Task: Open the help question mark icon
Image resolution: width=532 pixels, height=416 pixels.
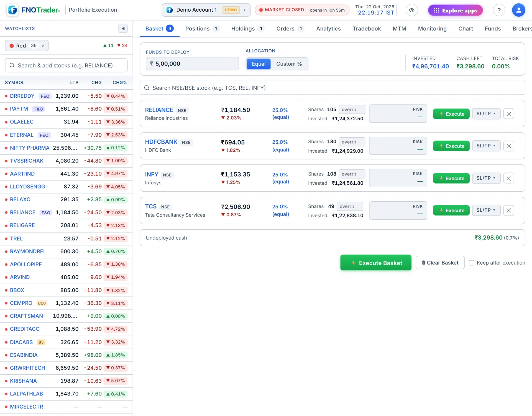Action: (x=499, y=10)
